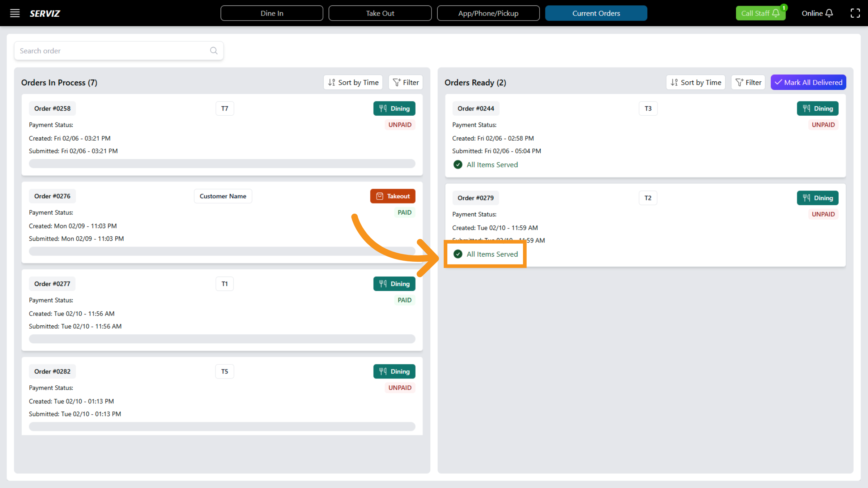Click the Mark All Delivered button

pos(808,82)
